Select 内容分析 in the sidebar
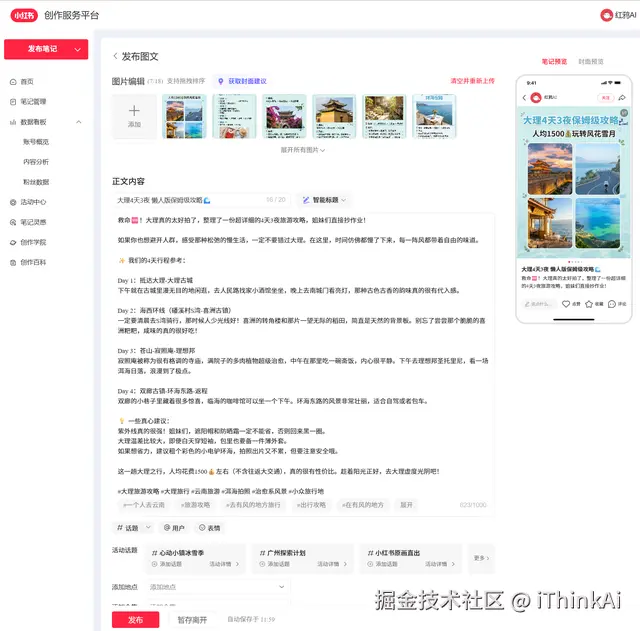Image resolution: width=640 pixels, height=631 pixels. [36, 162]
